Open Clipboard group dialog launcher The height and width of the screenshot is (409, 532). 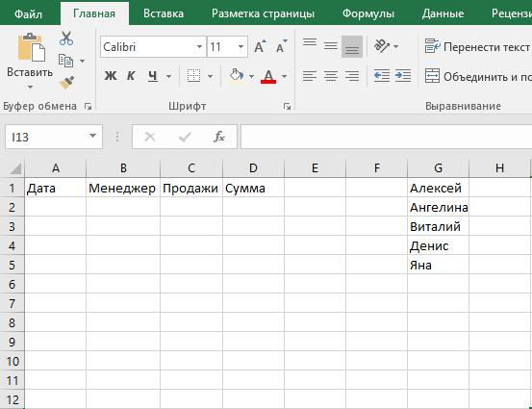[88, 107]
